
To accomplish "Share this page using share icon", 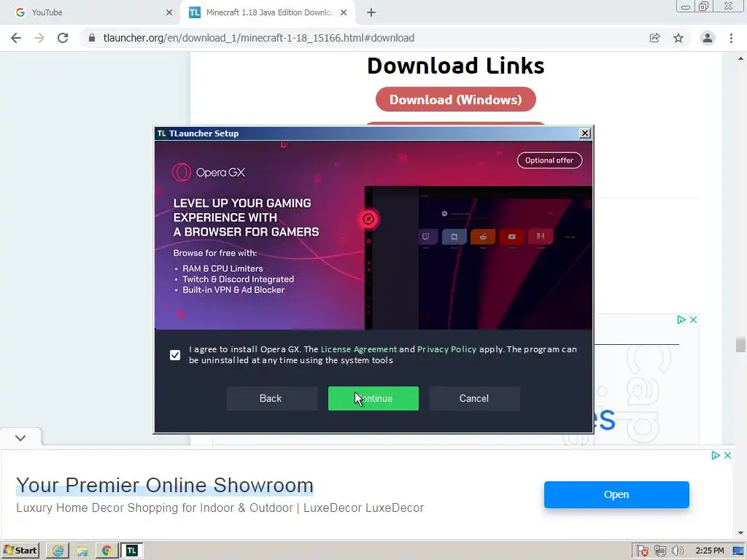I will (x=655, y=38).
